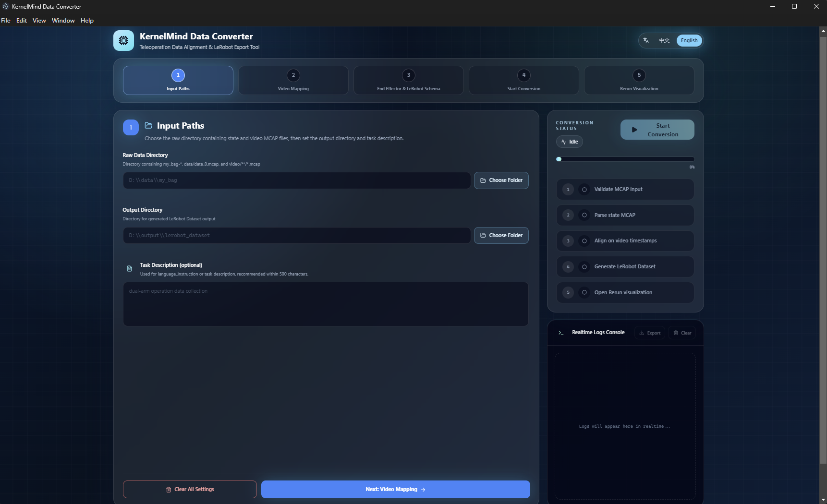This screenshot has width=827, height=504.
Task: Click the vertical scrollbar thumb
Action: click(823, 250)
